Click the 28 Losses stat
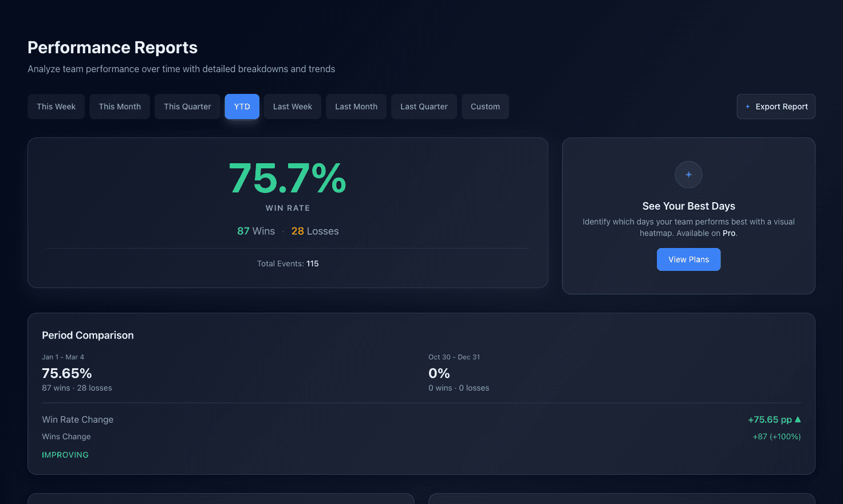 click(x=314, y=231)
